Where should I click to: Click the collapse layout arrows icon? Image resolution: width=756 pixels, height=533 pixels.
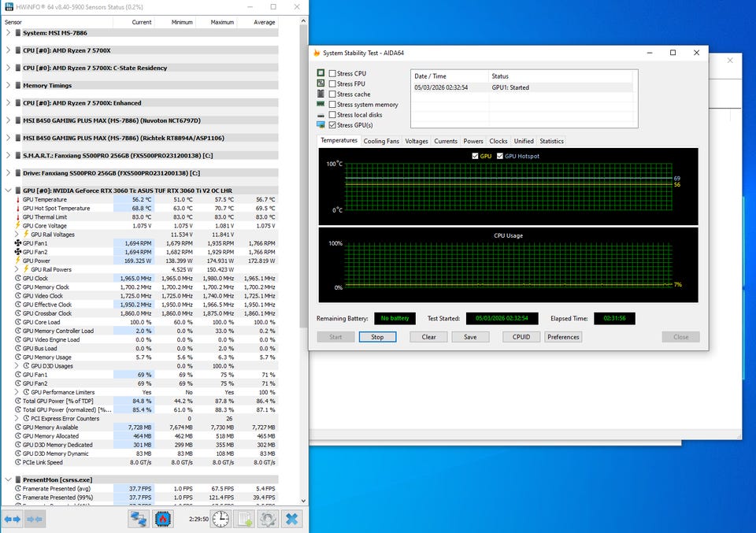[x=34, y=519]
